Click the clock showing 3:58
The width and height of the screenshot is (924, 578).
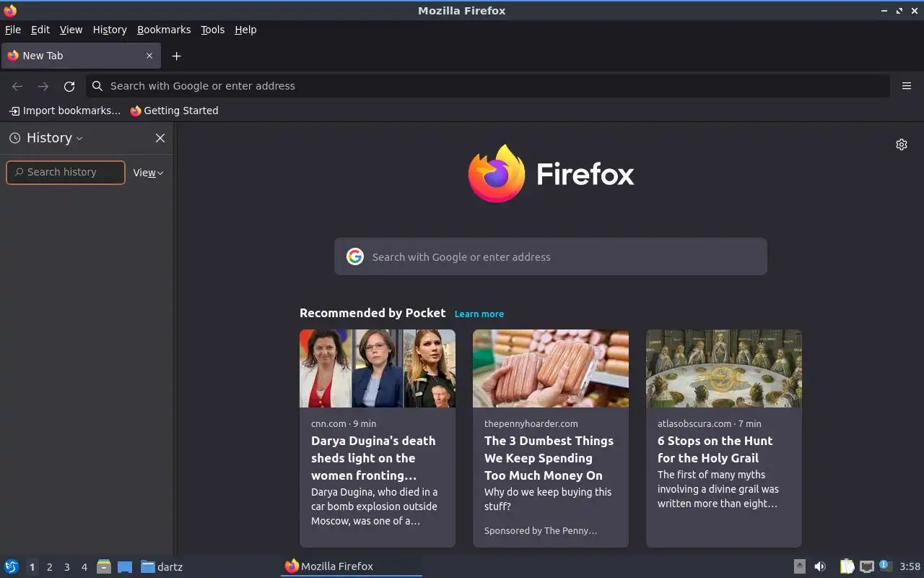pos(910,566)
